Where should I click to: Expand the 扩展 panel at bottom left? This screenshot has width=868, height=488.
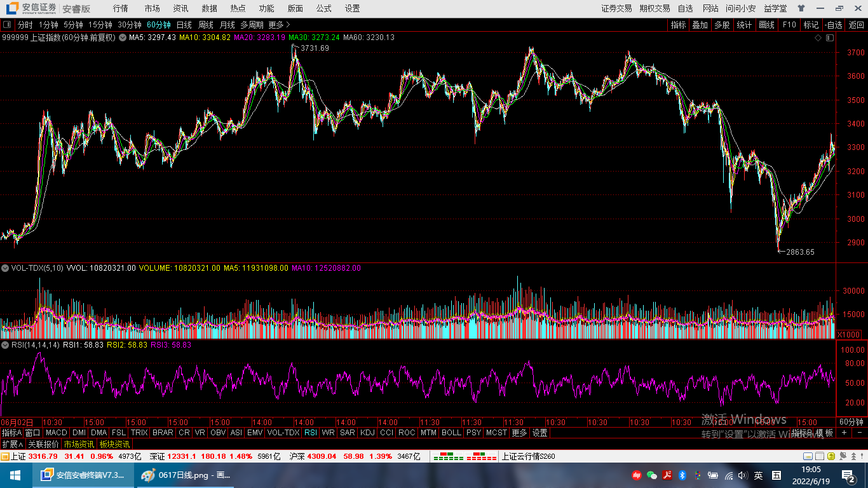pos(12,444)
